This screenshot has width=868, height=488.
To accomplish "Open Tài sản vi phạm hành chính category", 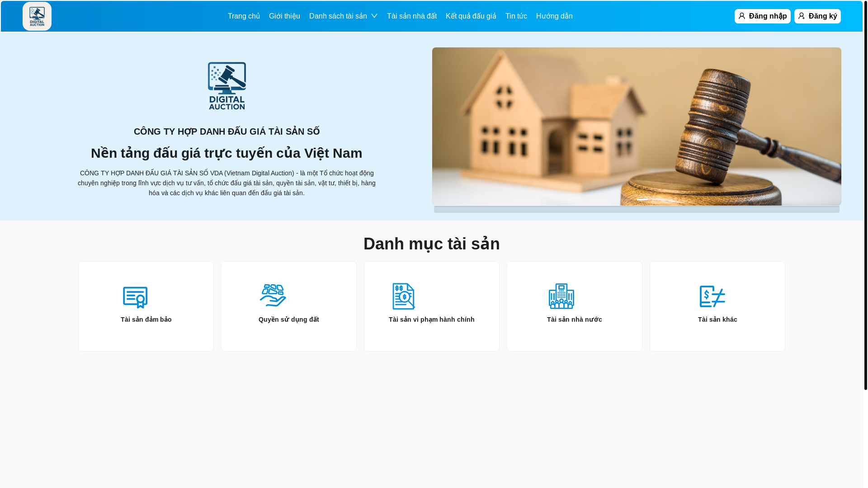I will 432,306.
